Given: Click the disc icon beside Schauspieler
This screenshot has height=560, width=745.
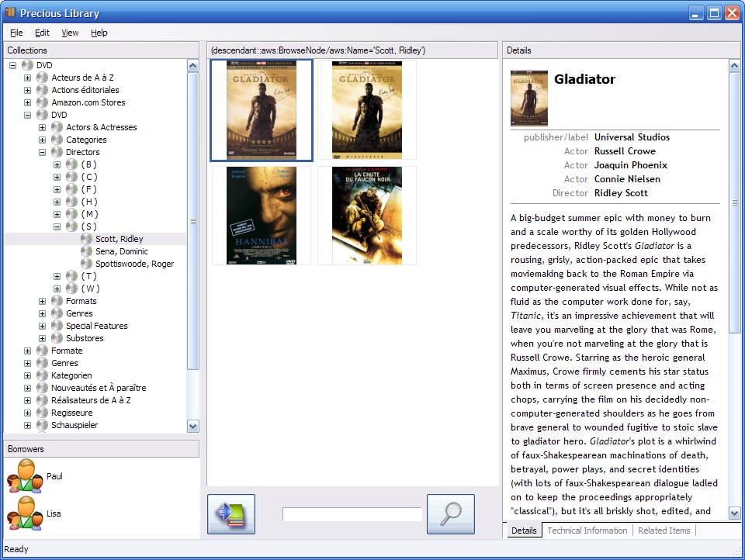Looking at the screenshot, I should [x=42, y=424].
